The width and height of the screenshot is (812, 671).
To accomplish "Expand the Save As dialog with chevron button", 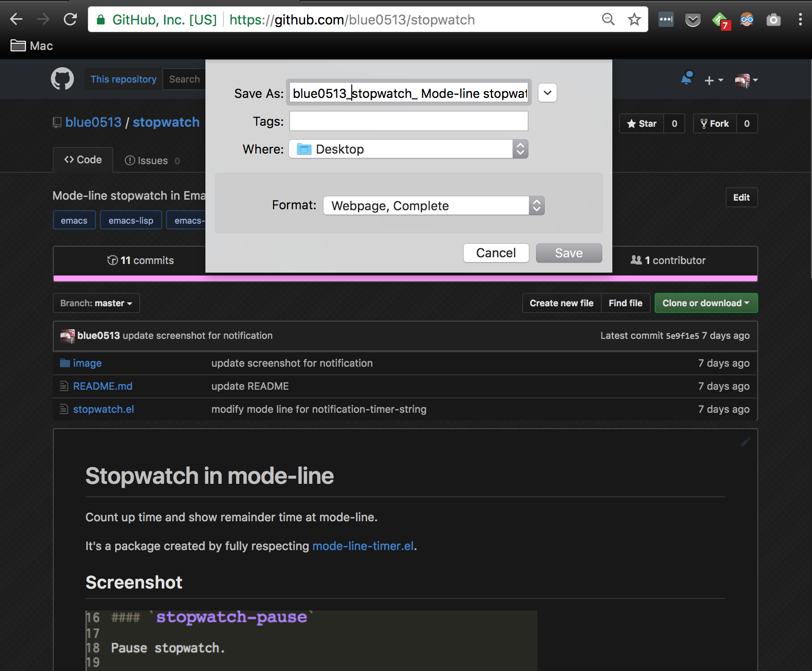I will point(547,93).
